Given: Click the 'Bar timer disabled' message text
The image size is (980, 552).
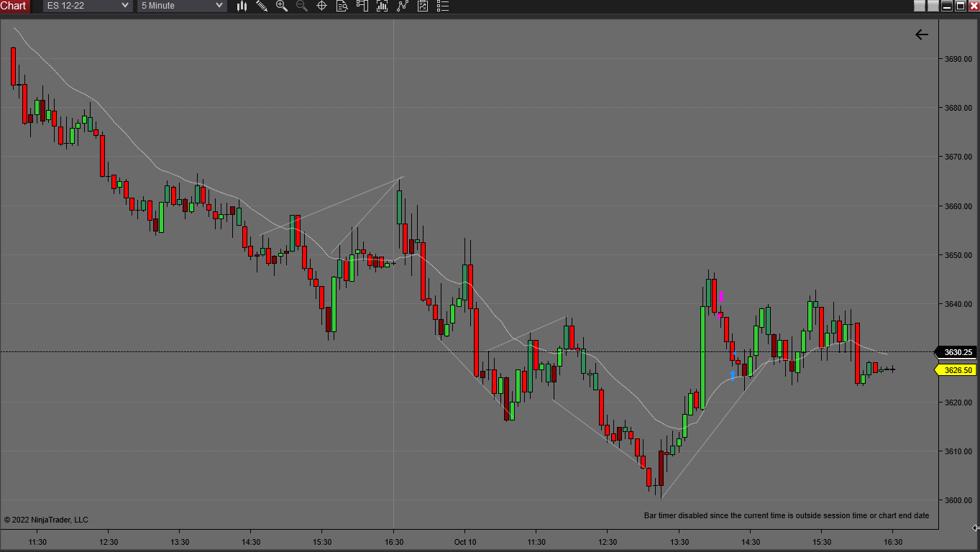Looking at the screenshot, I should click(787, 515).
